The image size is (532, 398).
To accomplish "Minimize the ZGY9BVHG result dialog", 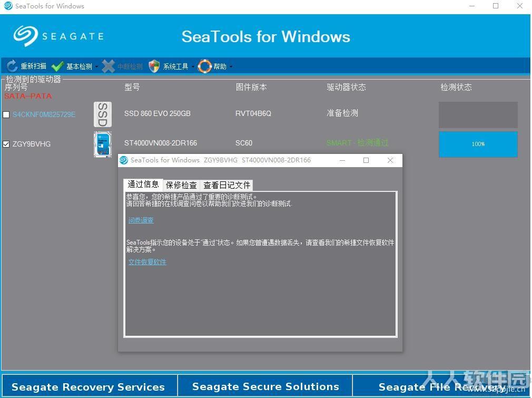I will tap(342, 160).
